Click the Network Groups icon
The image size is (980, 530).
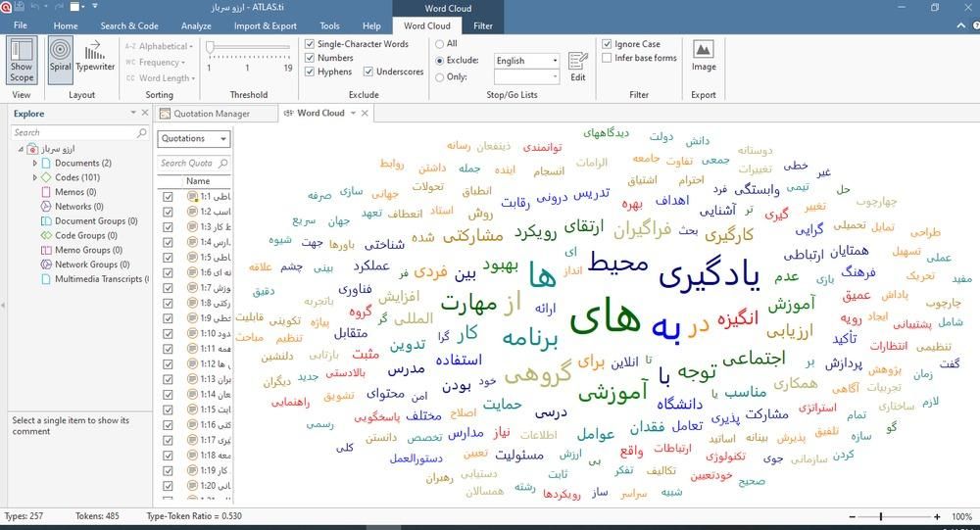(46, 265)
